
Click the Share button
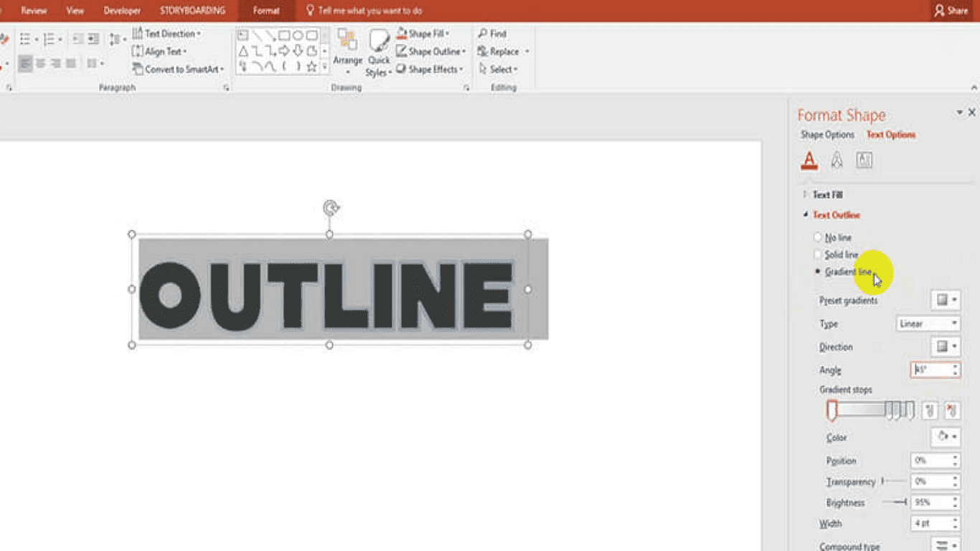(x=951, y=11)
